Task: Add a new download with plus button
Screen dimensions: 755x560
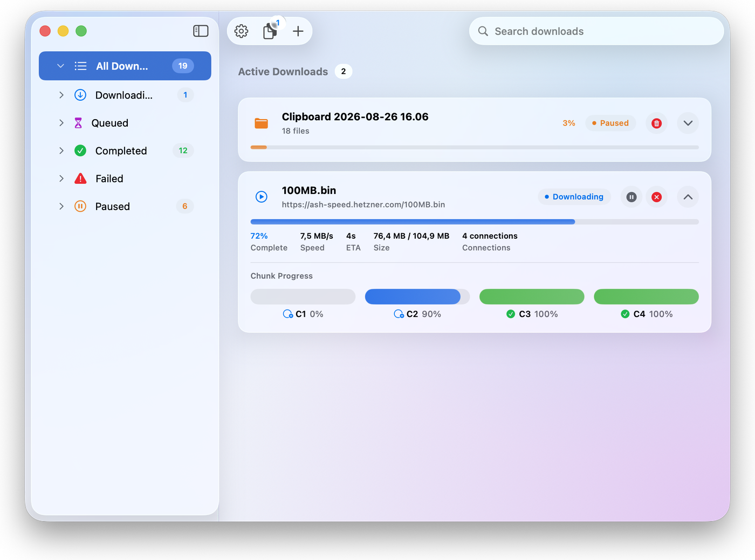Action: pyautogui.click(x=298, y=31)
